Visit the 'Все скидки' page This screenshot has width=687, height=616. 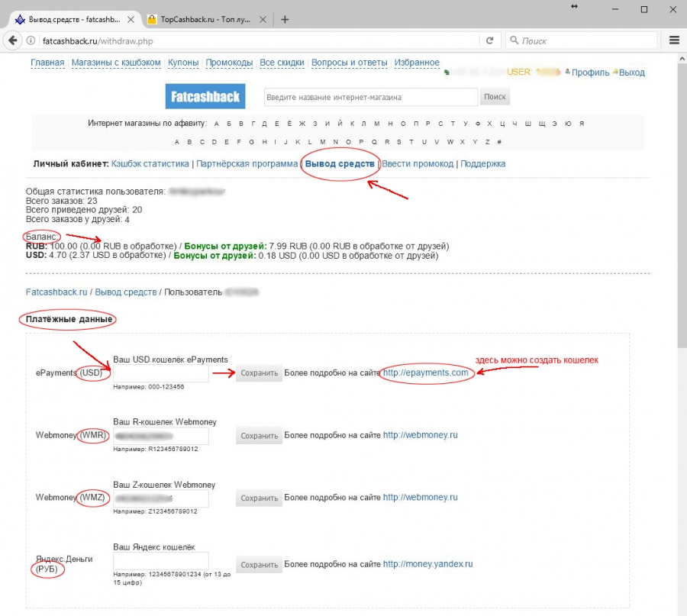282,63
